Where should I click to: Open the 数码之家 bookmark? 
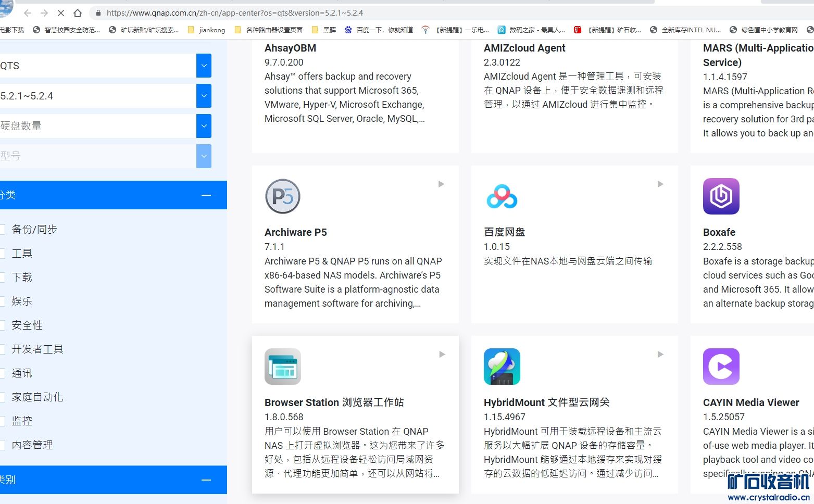coord(531,30)
